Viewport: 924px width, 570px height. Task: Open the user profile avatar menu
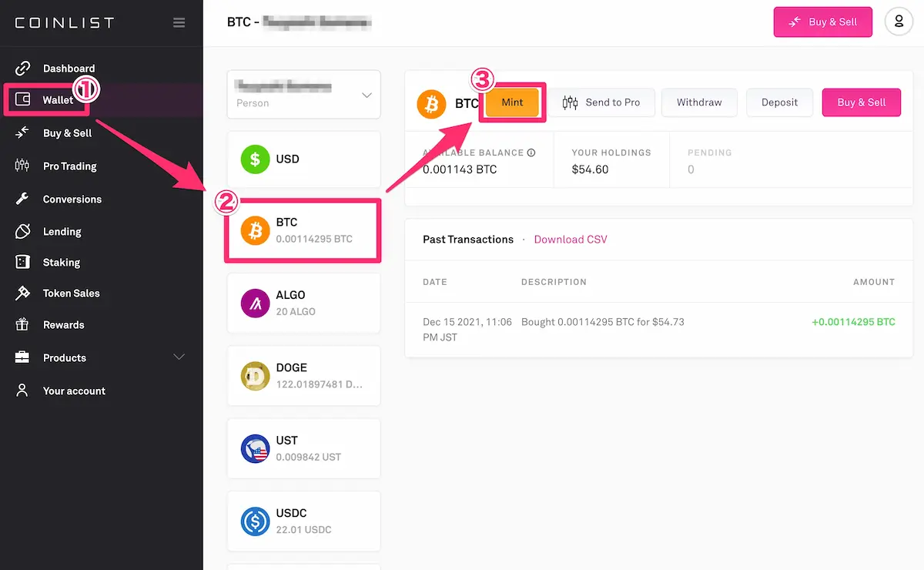(899, 22)
